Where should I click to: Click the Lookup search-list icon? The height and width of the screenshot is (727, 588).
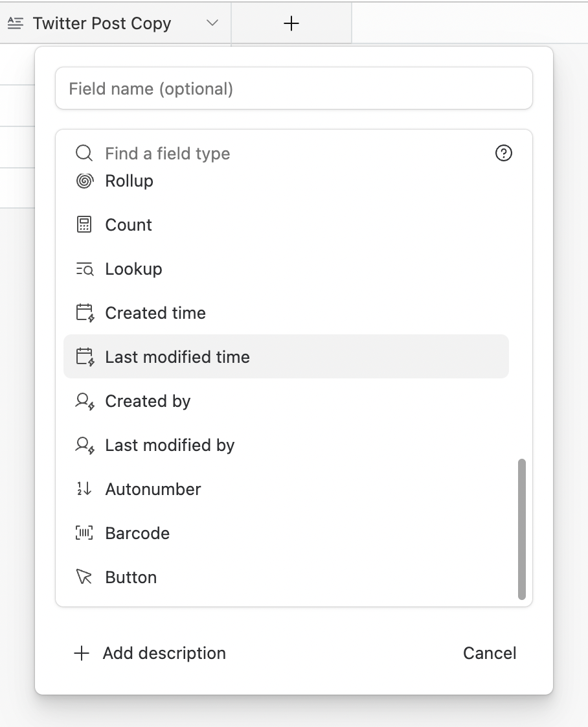84,270
